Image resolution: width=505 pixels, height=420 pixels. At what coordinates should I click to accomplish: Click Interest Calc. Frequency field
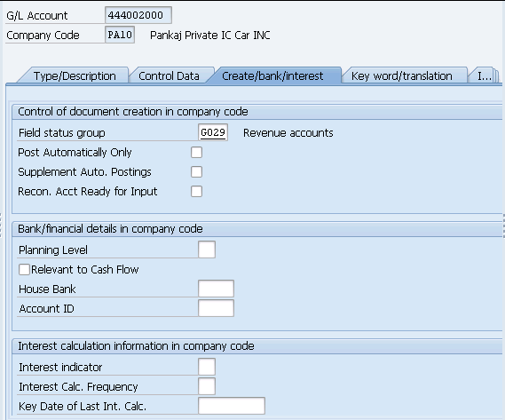click(207, 386)
